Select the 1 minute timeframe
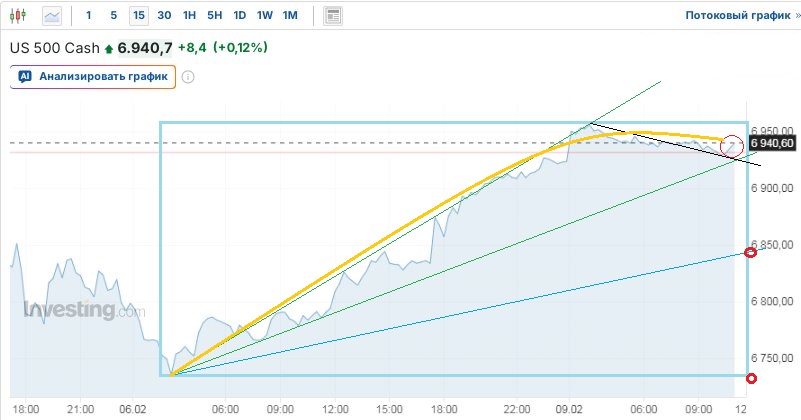This screenshot has height=420, width=801. pyautogui.click(x=89, y=16)
